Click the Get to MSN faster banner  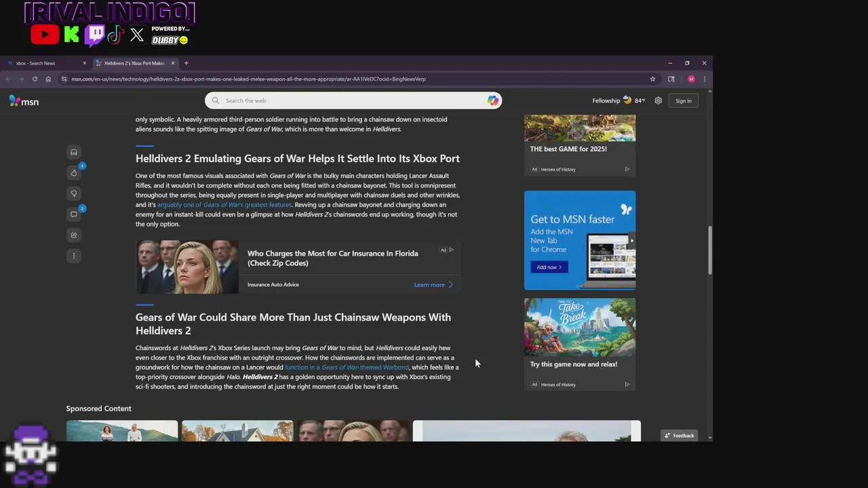coord(580,240)
